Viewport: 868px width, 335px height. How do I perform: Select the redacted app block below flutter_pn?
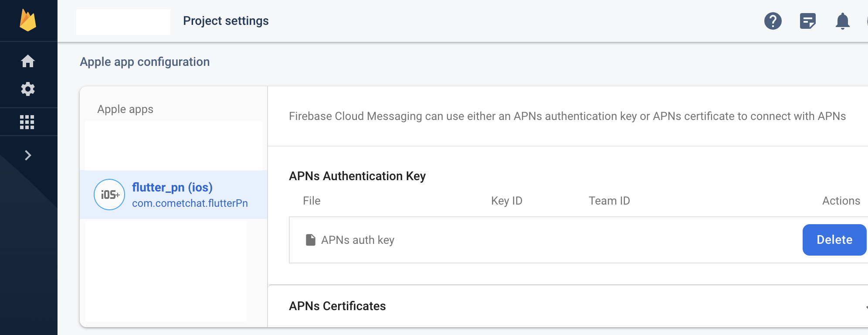166,271
